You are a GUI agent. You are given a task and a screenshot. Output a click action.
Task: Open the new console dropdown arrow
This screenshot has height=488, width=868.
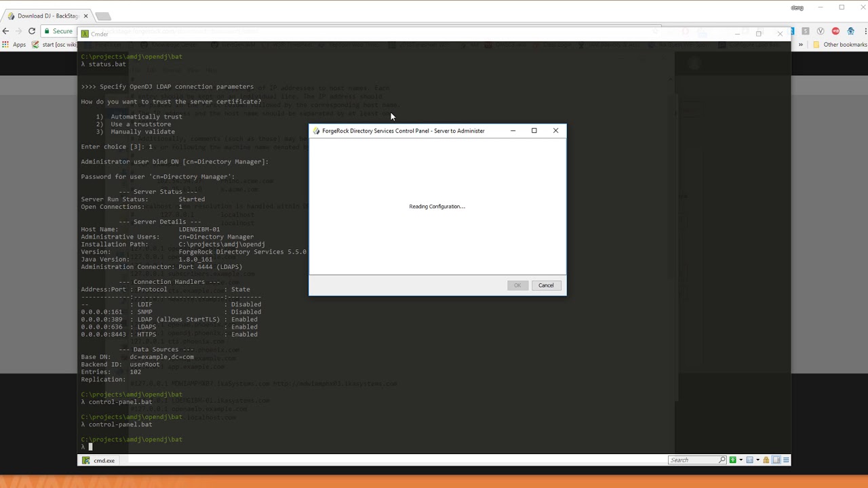click(741, 460)
